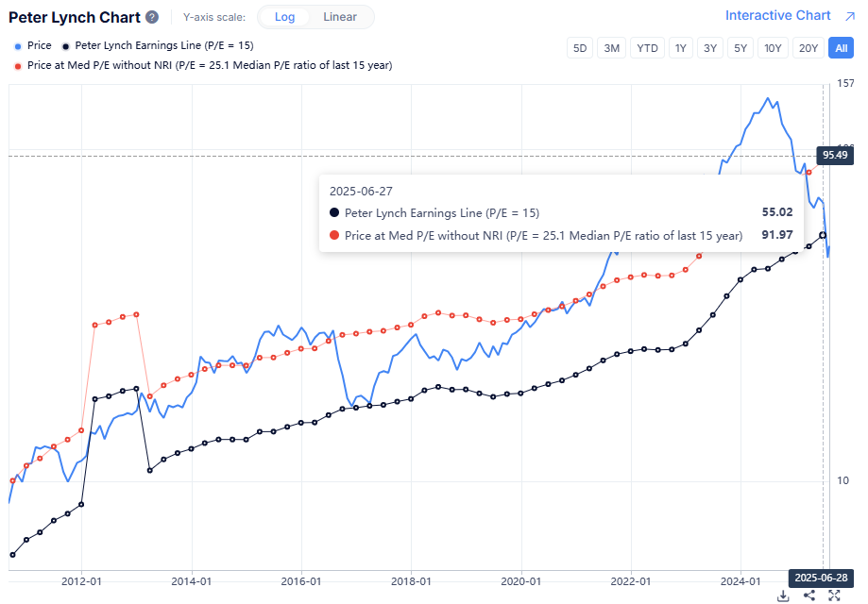868x604 pixels.
Task: Toggle Y-axis scale to Linear
Action: click(339, 16)
